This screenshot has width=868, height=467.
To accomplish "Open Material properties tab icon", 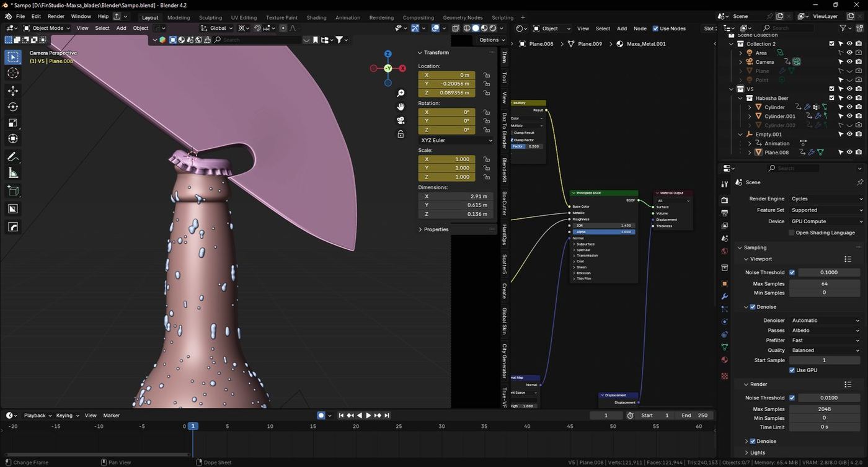I will click(x=725, y=360).
